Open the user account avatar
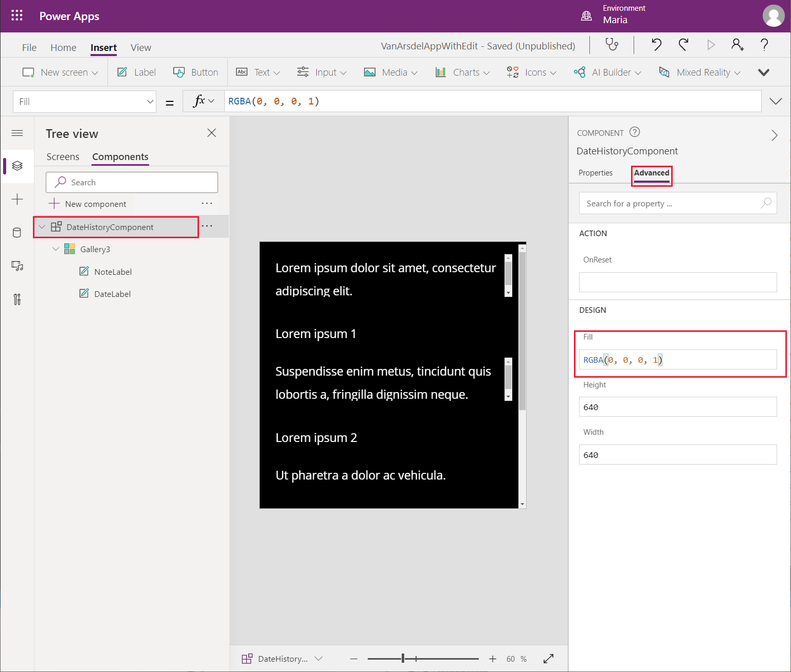Image resolution: width=791 pixels, height=672 pixels. pos(773,15)
